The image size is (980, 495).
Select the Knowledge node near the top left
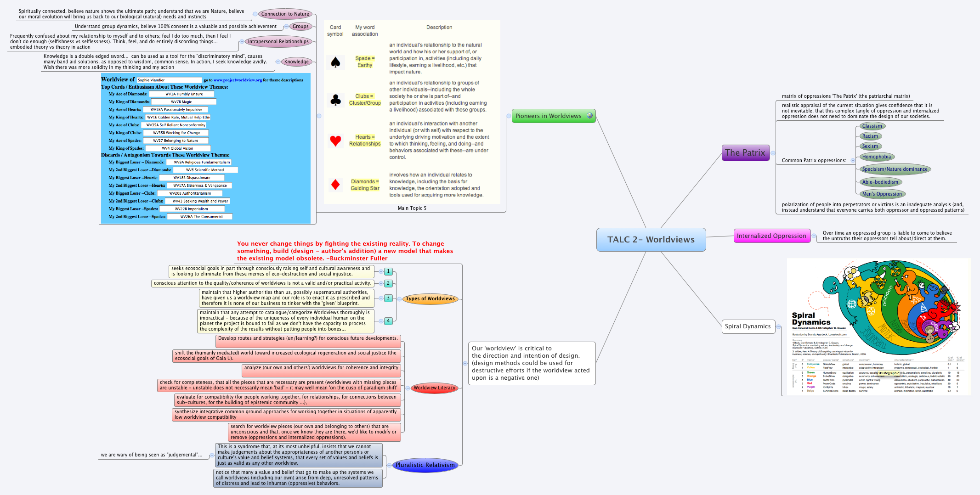(x=296, y=62)
